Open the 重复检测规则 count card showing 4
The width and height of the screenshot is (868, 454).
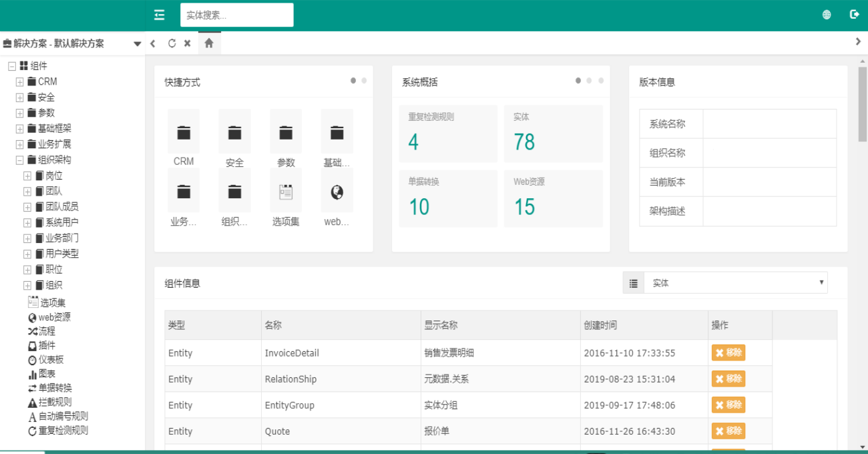tap(448, 134)
